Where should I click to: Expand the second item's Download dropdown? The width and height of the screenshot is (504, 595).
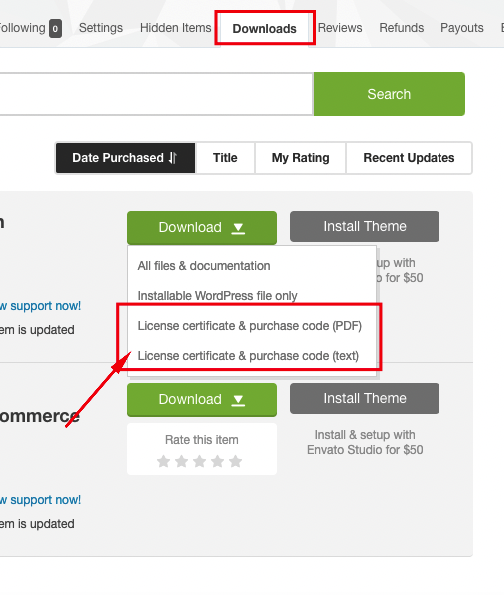pos(202,400)
